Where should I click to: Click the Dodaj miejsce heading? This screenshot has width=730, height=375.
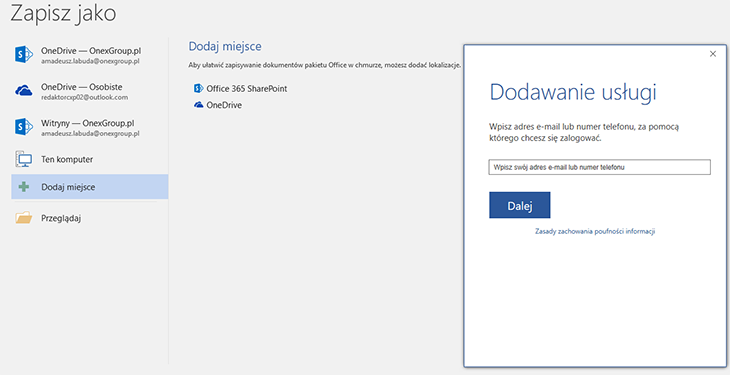pos(225,47)
